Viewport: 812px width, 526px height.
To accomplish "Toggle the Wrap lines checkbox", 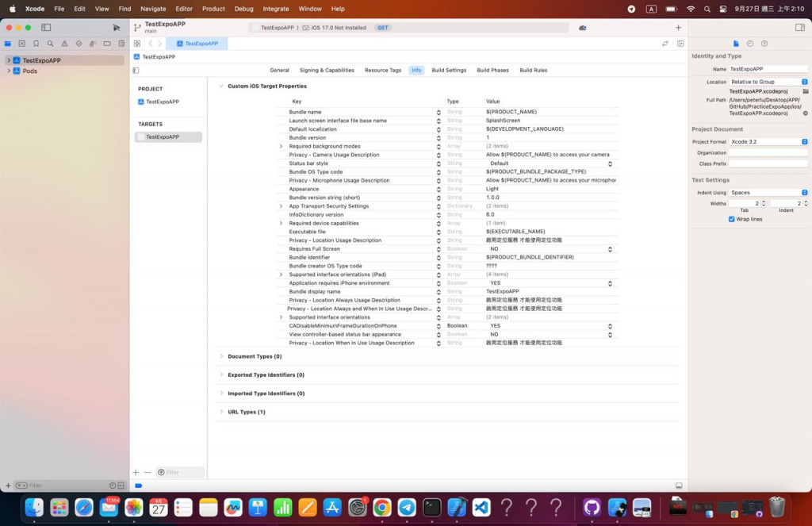I will coord(732,219).
